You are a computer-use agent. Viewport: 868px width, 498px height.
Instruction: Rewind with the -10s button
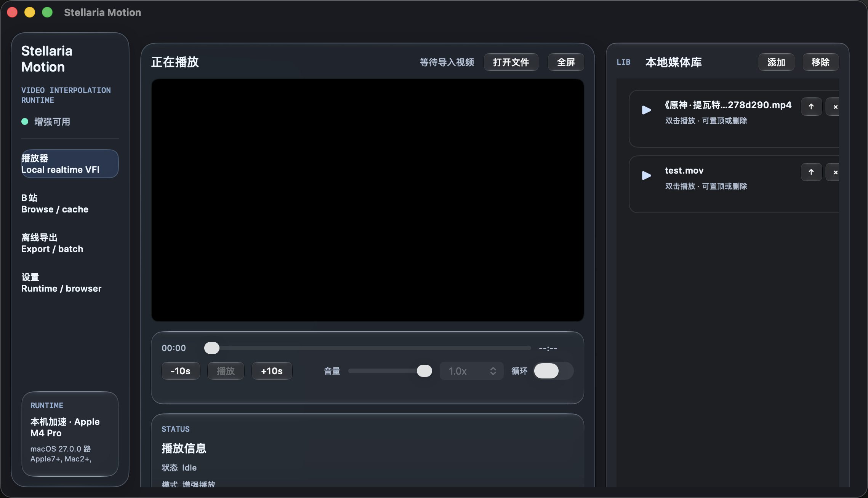(x=181, y=371)
